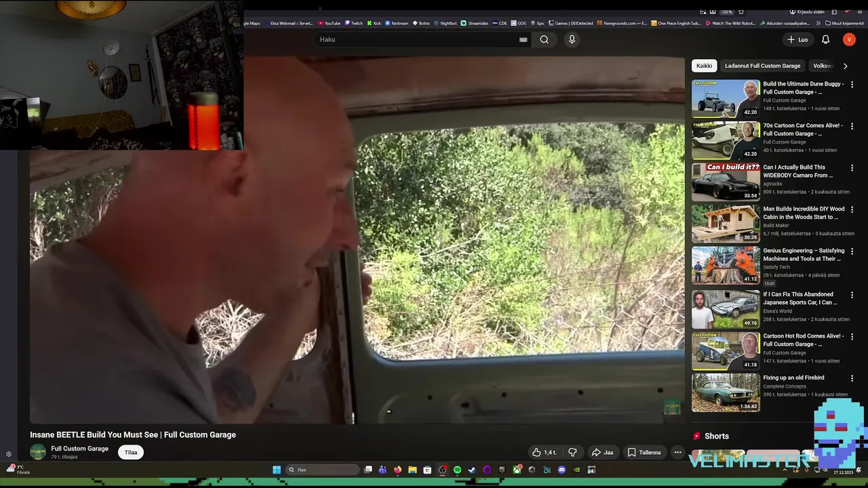This screenshot has width=868, height=488.
Task: Open Microsoft Teams from the taskbar
Action: pyautogui.click(x=382, y=470)
